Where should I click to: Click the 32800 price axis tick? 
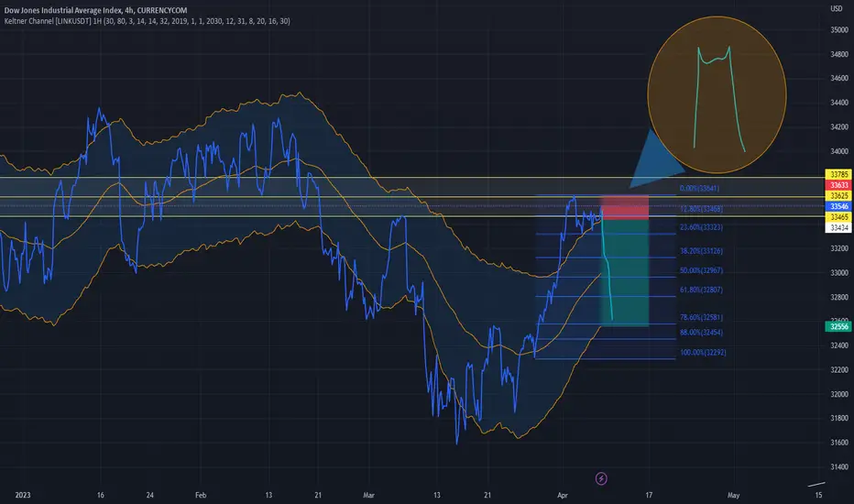(838, 298)
